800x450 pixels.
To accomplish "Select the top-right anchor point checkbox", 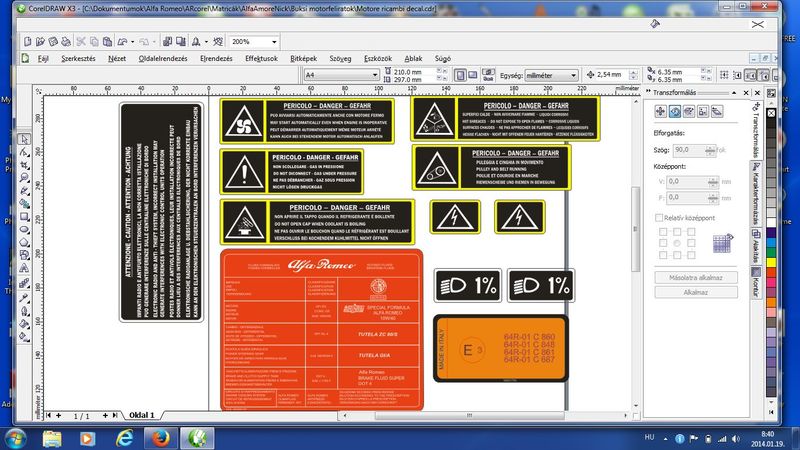I will [691, 232].
